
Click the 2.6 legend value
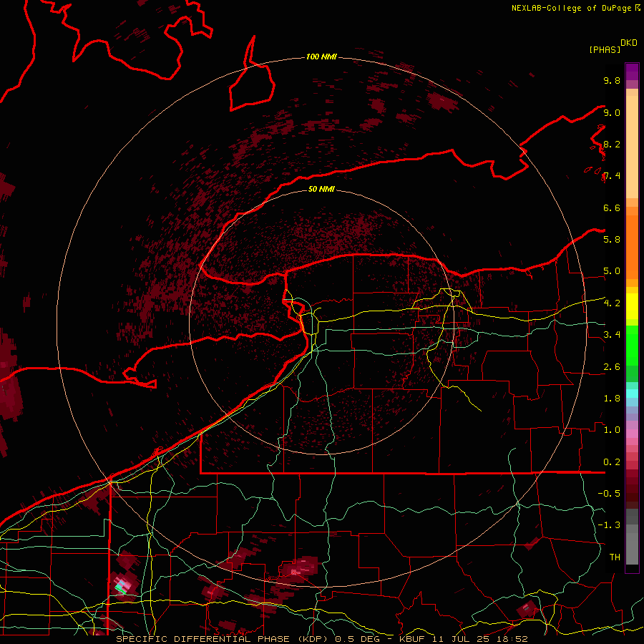click(x=612, y=367)
